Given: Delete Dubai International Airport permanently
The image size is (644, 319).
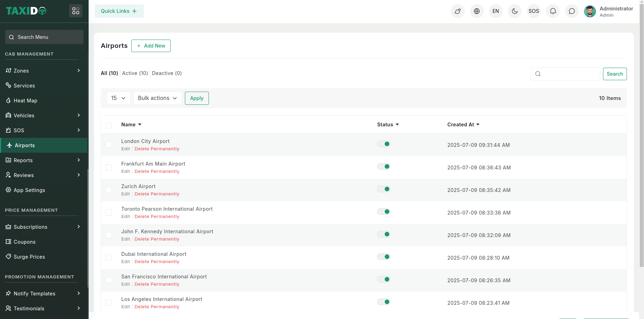Looking at the screenshot, I should (157, 262).
